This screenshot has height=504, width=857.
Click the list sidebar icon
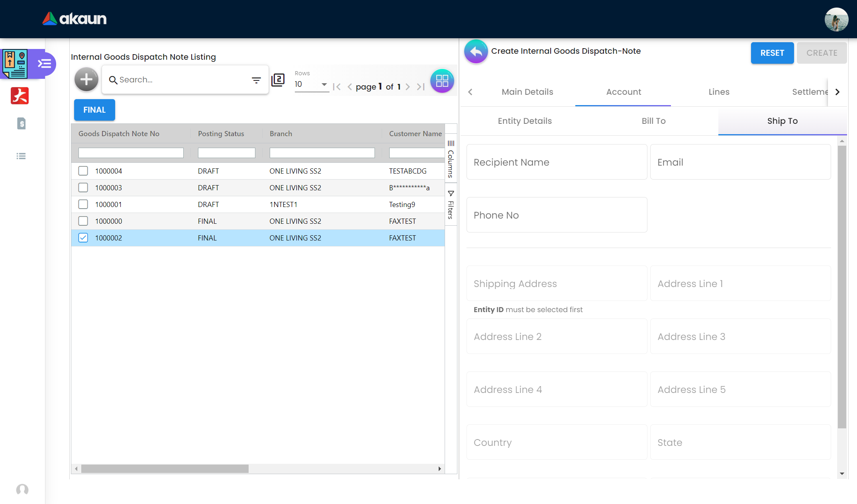point(21,156)
